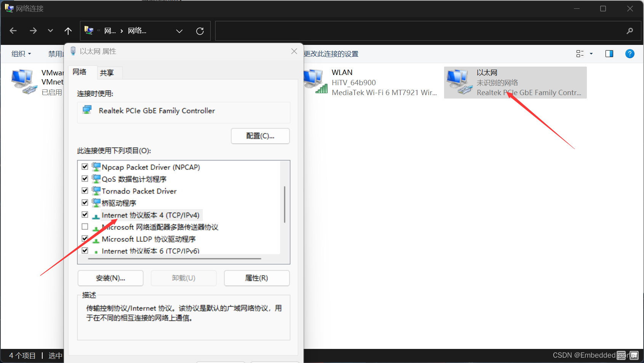The image size is (644, 363).
Task: Click the 属性(R) button
Action: point(257,278)
